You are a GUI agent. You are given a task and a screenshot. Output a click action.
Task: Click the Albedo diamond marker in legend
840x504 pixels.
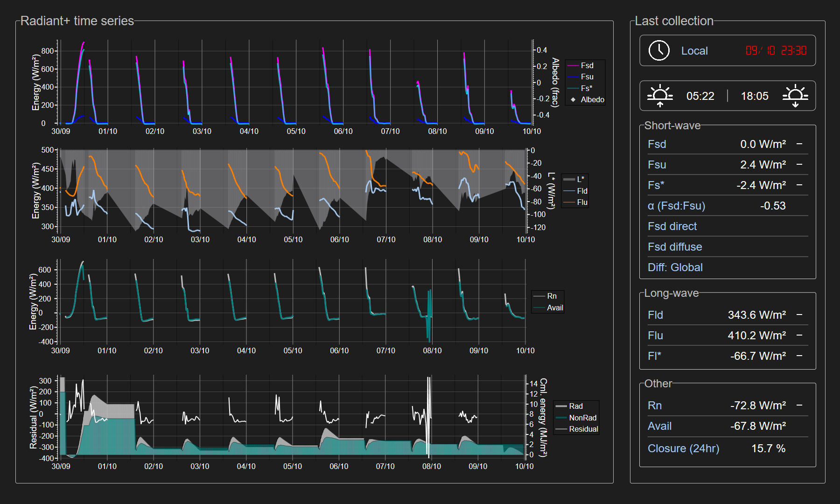573,100
